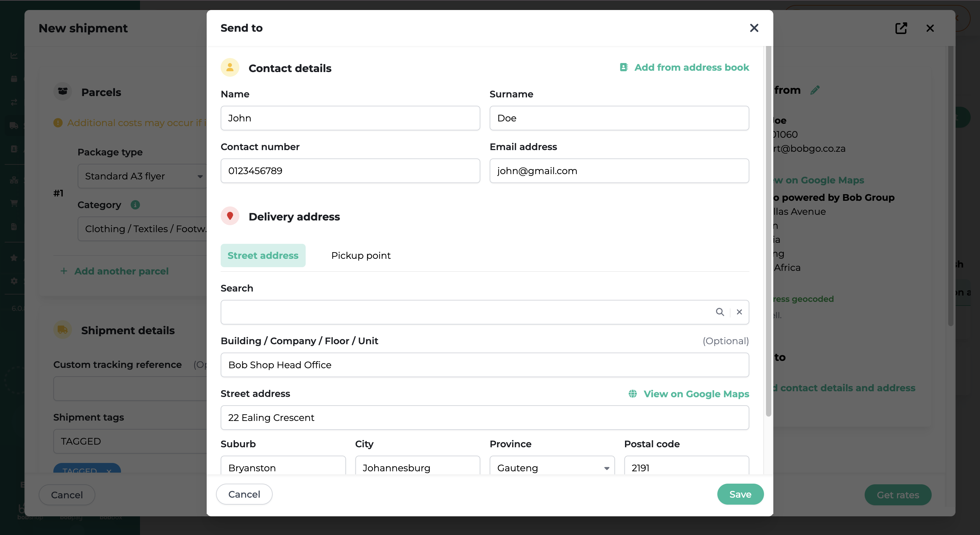Click the City field with Johannesburg
The width and height of the screenshot is (980, 535).
click(x=417, y=465)
